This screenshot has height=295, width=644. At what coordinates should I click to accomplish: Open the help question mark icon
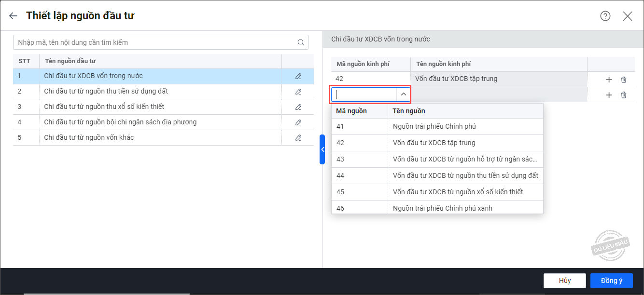[x=605, y=16]
